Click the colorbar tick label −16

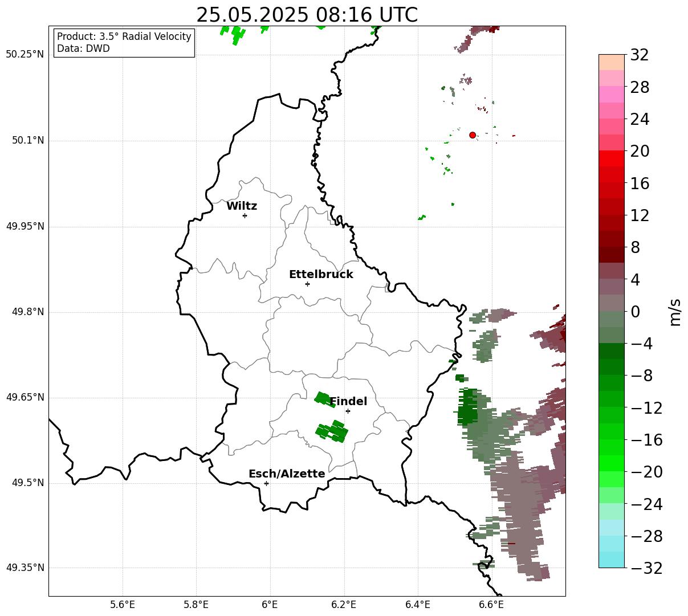click(646, 440)
